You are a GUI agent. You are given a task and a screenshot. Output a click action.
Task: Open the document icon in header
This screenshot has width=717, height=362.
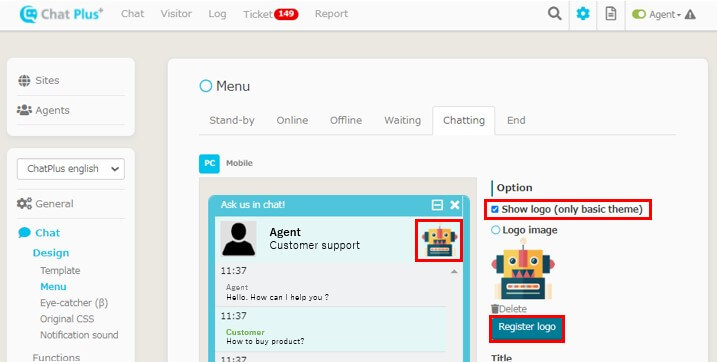click(x=610, y=14)
